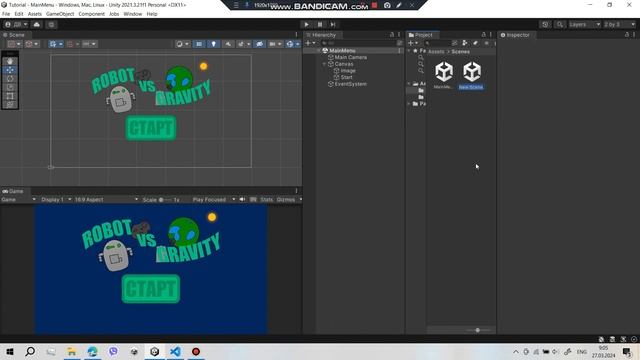Open the Help menu
Screen dimensions: 640x360
(x=152, y=14)
